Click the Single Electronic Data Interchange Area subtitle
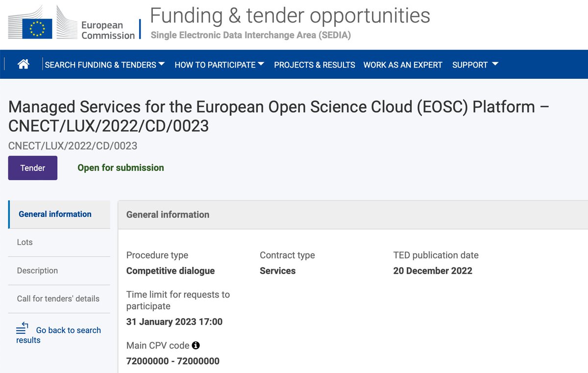Viewport: 588px width, 373px height. (251, 35)
